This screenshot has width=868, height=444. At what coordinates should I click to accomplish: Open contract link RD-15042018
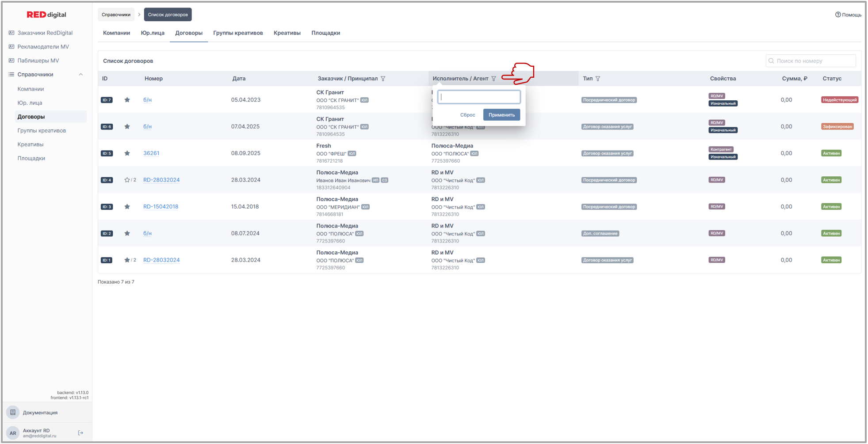click(x=161, y=207)
